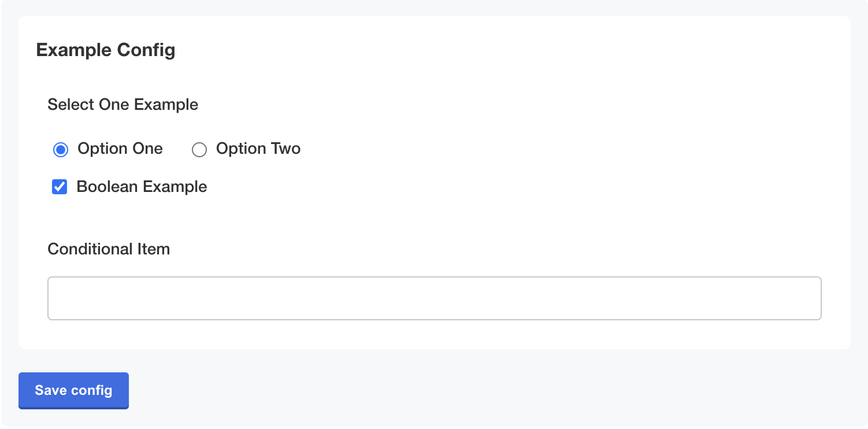
Task: Click the Example Config heading
Action: point(106,50)
